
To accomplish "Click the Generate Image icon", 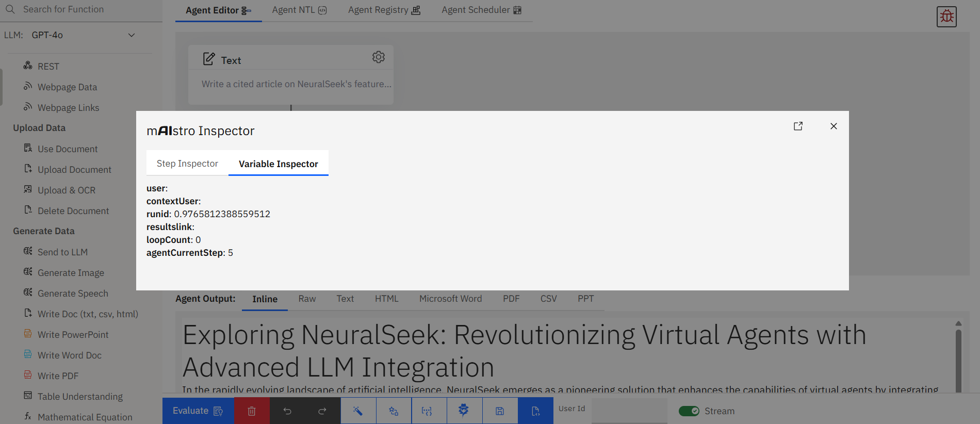I will [x=28, y=272].
